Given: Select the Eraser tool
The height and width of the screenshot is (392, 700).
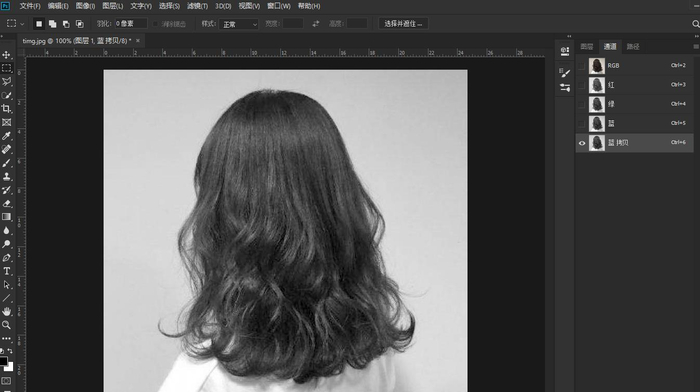Looking at the screenshot, I should coord(6,204).
